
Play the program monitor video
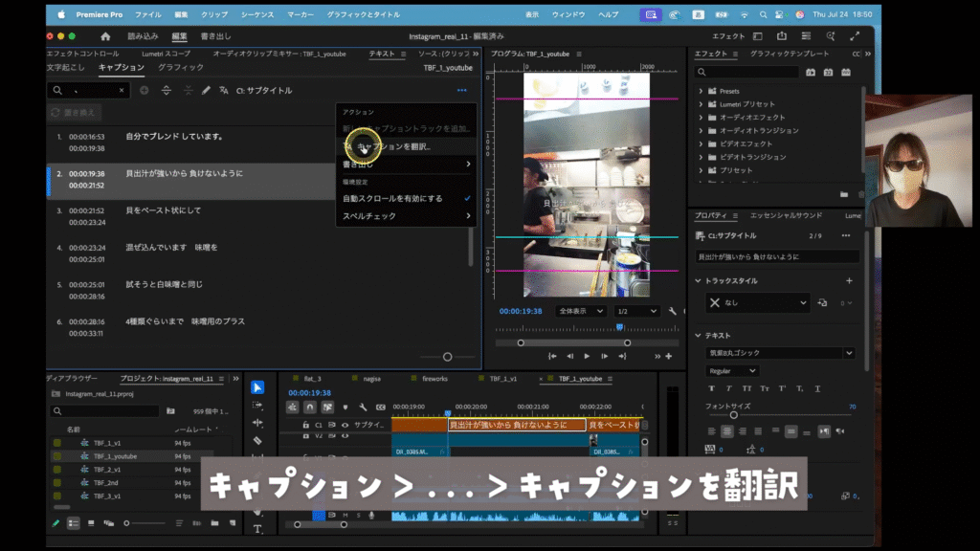587,356
